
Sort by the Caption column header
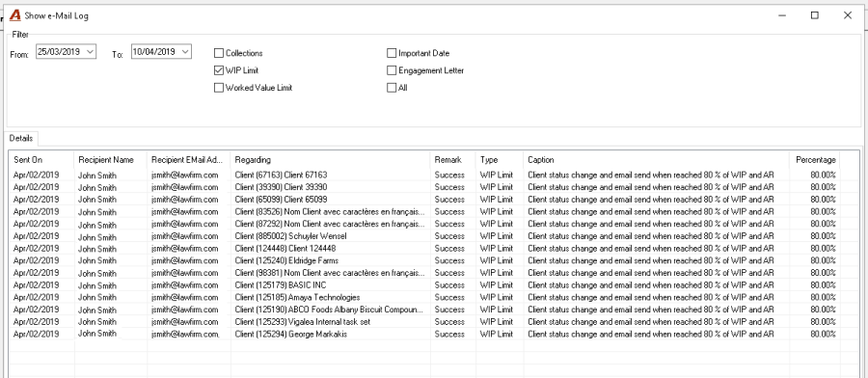(657, 160)
